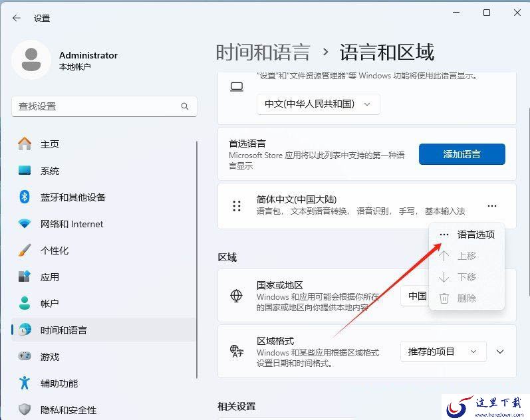
Task: Click the drag handle for 简体中文
Action: [x=237, y=206]
